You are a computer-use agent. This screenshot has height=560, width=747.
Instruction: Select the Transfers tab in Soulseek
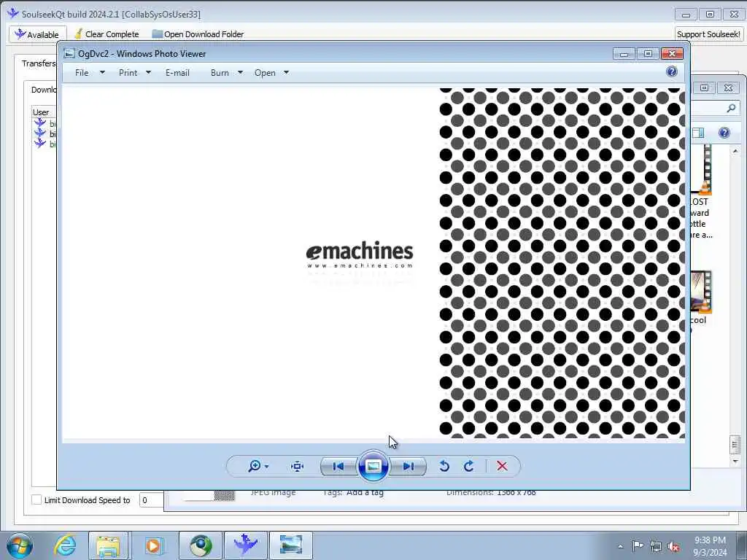tap(39, 63)
